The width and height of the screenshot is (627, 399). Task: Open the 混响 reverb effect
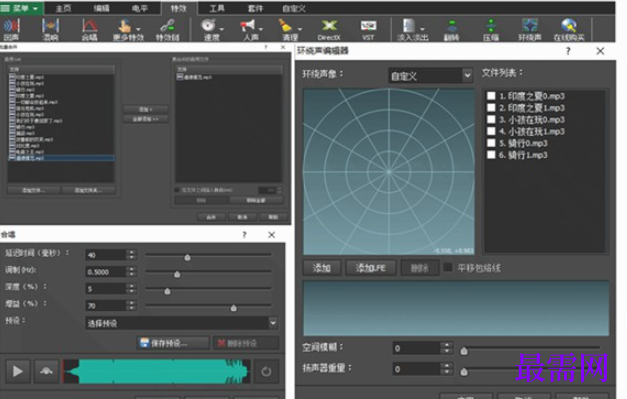(50, 30)
